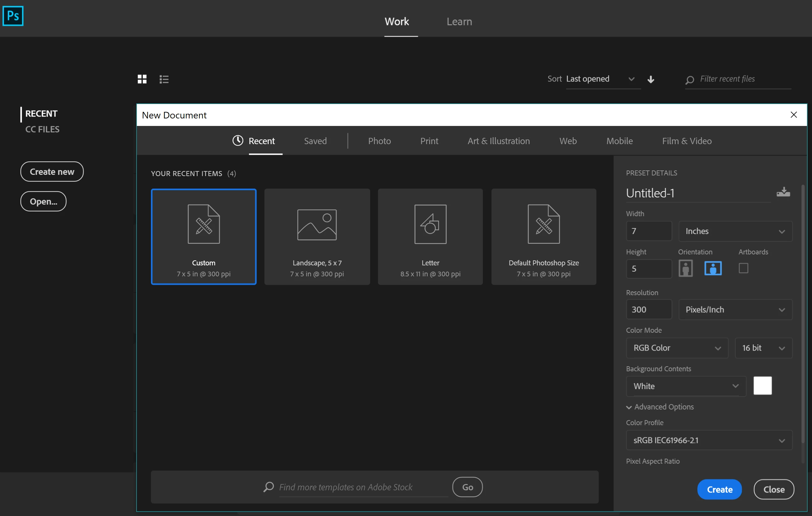Screen dimensions: 812x516
Task: Click the Photoshop logo icon
Action: coord(13,16)
